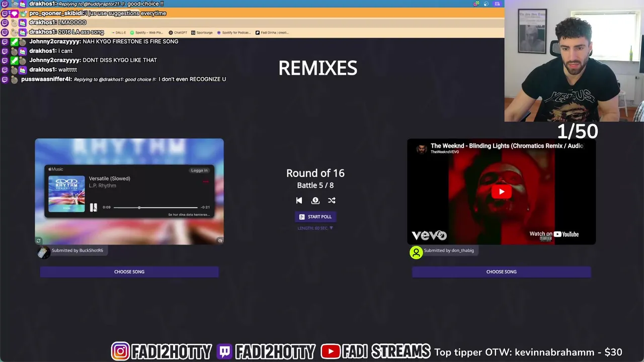Go back to the previous battle

pos(299,201)
